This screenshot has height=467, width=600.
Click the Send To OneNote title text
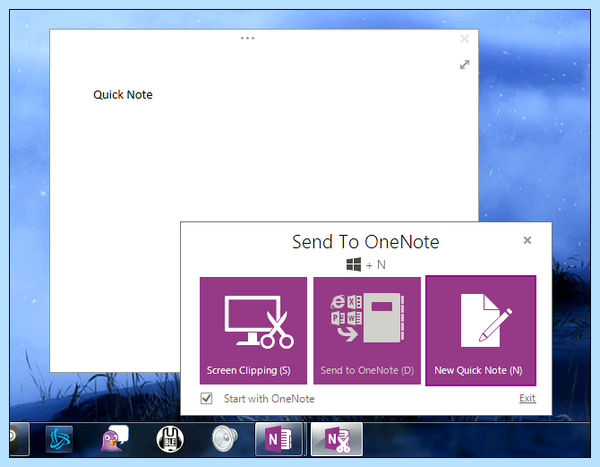[365, 242]
